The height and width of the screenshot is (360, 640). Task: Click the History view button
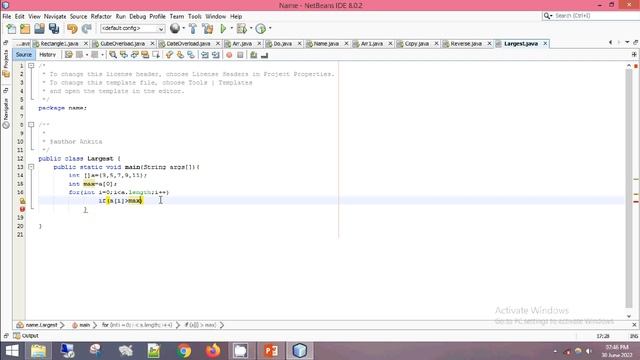(x=47, y=55)
